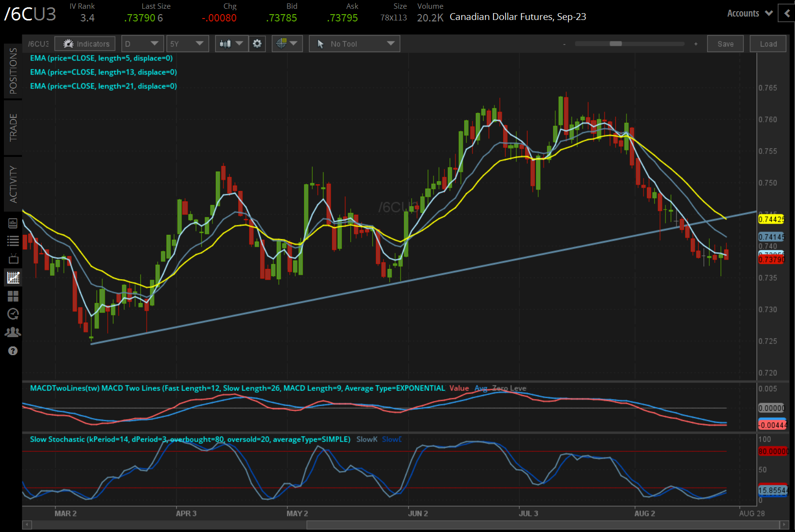Click the Save button
This screenshot has height=532, width=795.
(725, 44)
